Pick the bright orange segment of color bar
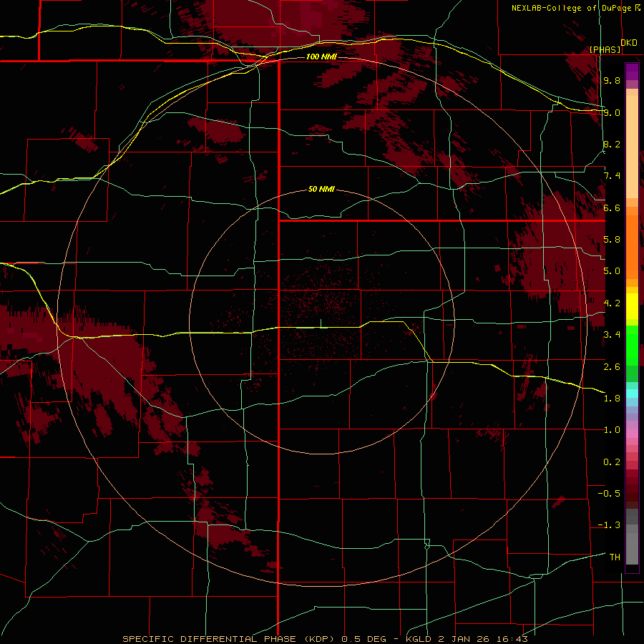 (632, 246)
